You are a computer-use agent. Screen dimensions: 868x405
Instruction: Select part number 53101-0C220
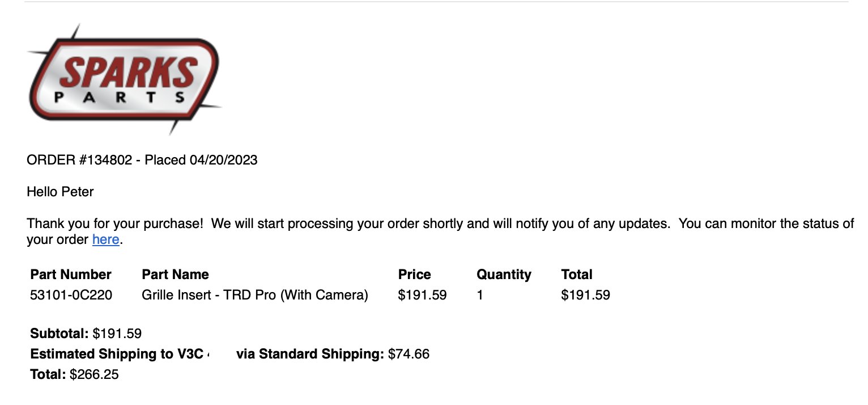[71, 295]
